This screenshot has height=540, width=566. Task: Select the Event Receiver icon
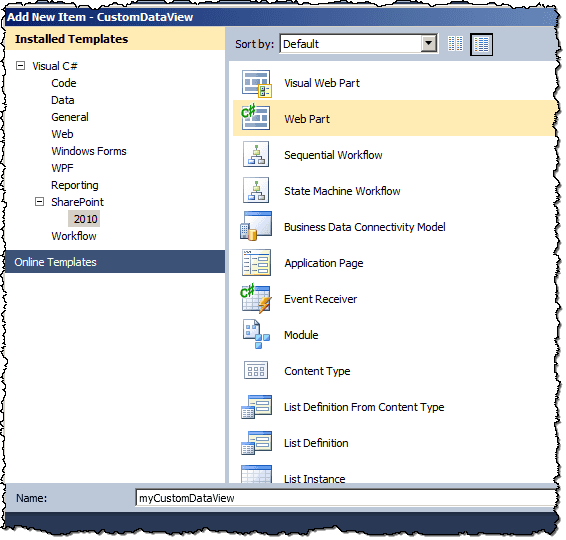coord(256,298)
